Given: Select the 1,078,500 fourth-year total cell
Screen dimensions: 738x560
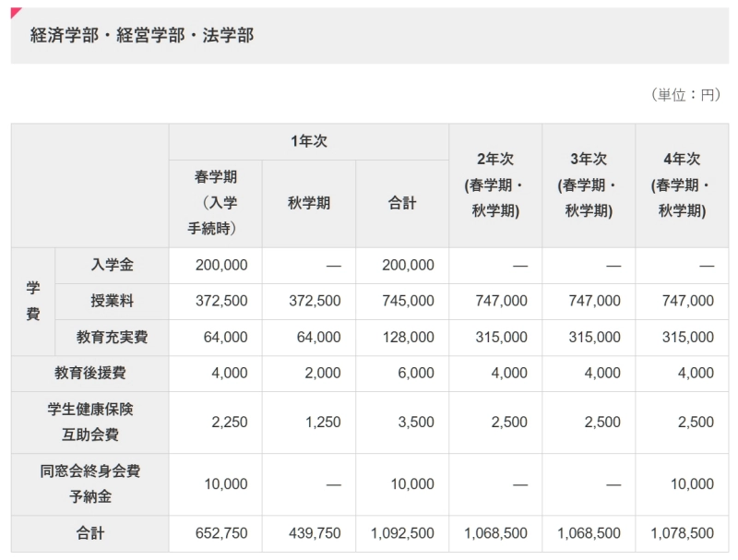Looking at the screenshot, I should (682, 533).
